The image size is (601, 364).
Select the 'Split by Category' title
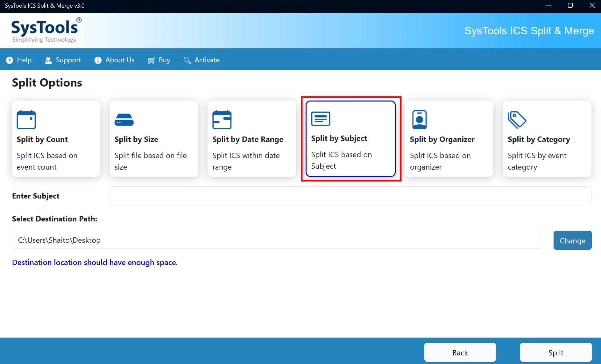(539, 139)
